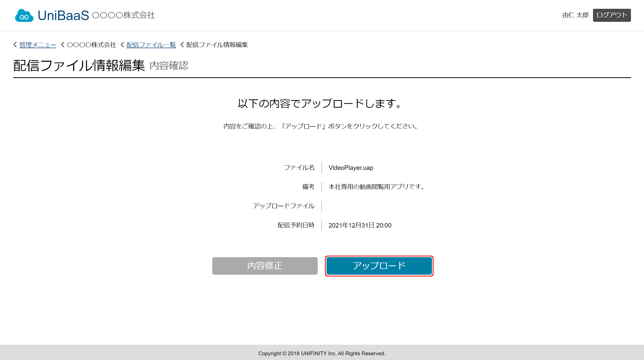The height and width of the screenshot is (360, 644).
Task: Click the 配信ファイル情報編集 breadcrumb text
Action: click(217, 45)
